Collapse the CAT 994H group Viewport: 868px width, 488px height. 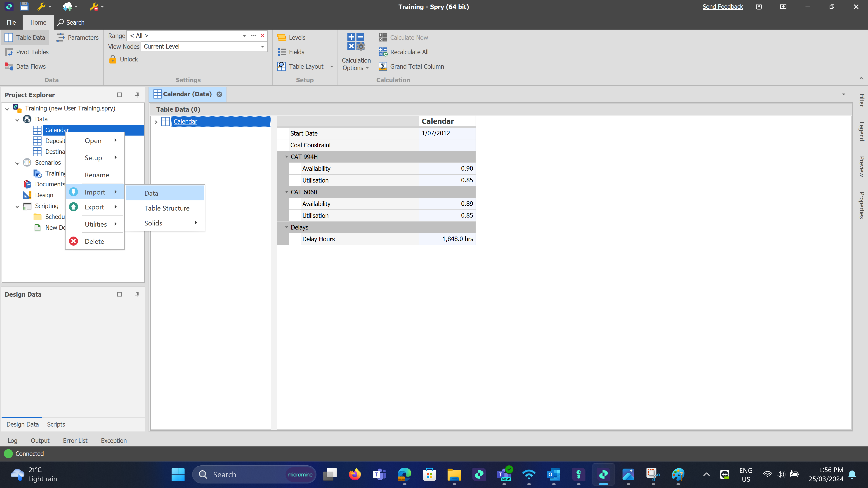coord(287,157)
